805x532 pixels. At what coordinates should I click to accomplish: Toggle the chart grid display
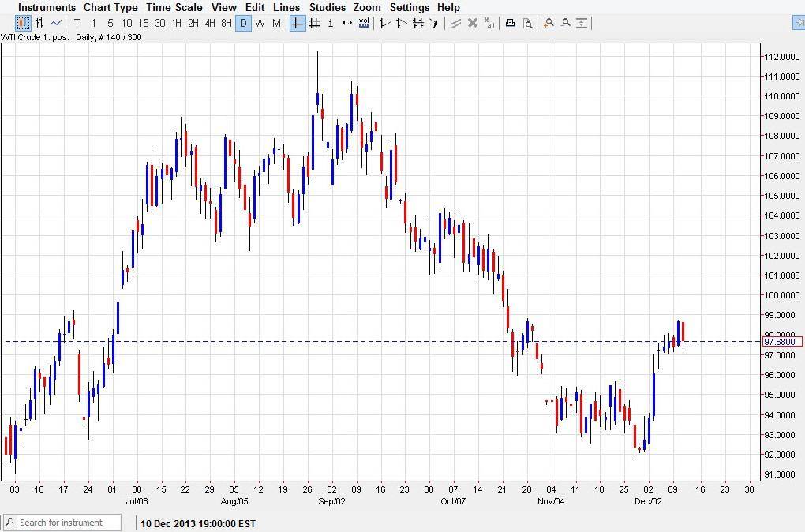(313, 23)
